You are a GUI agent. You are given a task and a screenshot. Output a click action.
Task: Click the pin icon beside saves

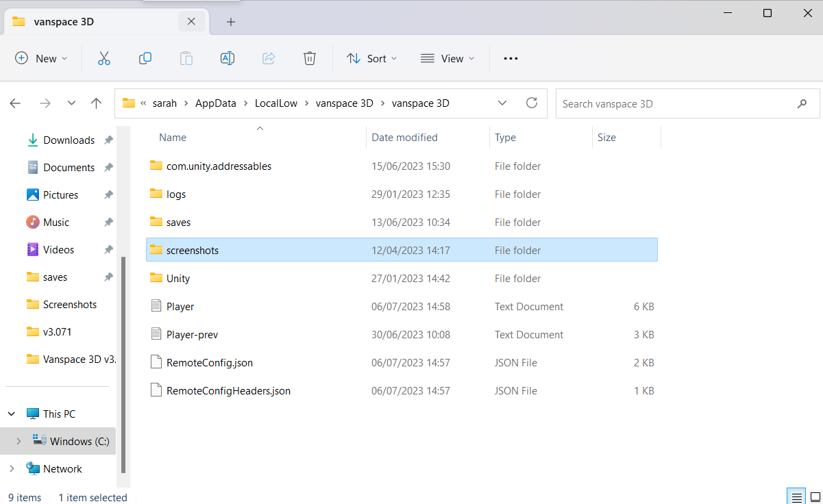point(108,277)
